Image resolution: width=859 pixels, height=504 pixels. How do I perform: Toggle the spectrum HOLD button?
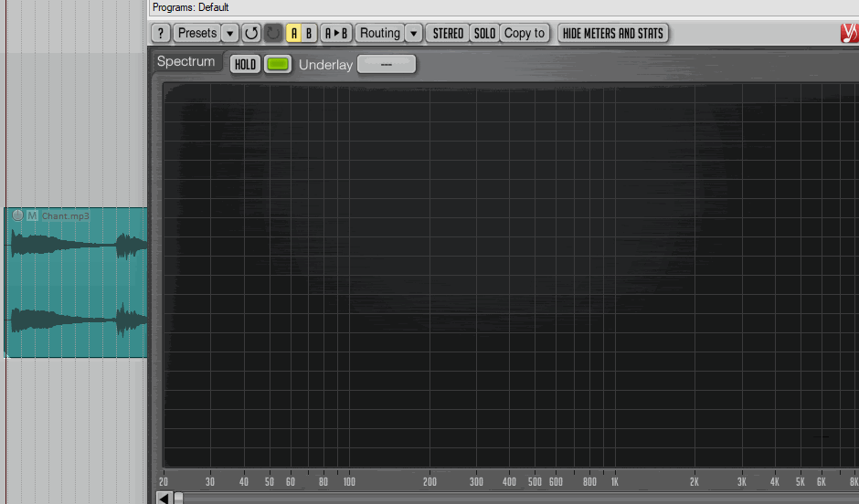click(x=245, y=64)
